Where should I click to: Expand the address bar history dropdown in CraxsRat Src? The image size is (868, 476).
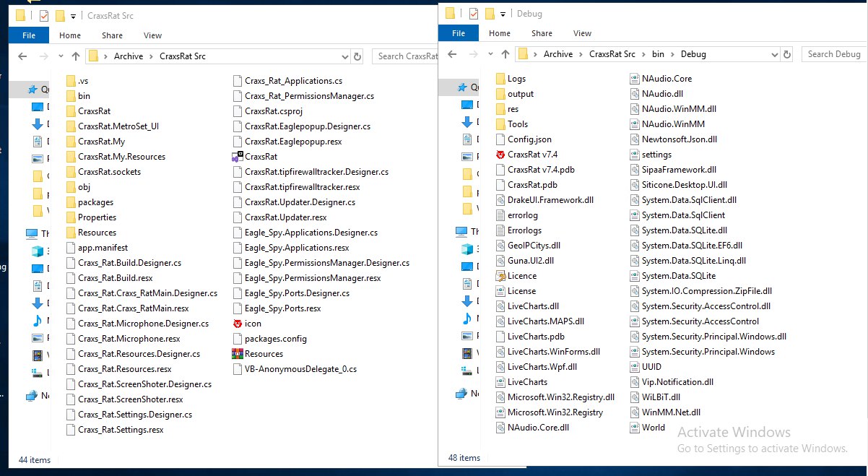344,56
